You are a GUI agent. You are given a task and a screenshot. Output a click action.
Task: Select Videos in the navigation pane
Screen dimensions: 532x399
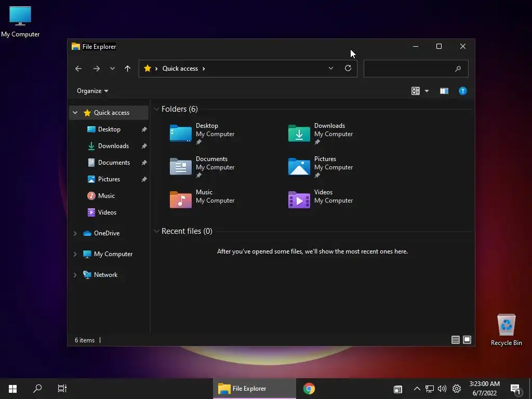[107, 212]
